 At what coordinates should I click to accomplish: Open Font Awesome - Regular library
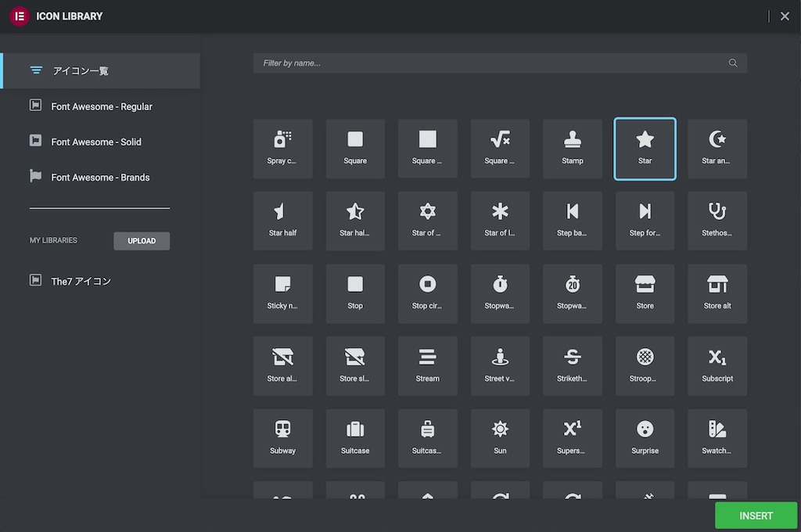pos(101,106)
